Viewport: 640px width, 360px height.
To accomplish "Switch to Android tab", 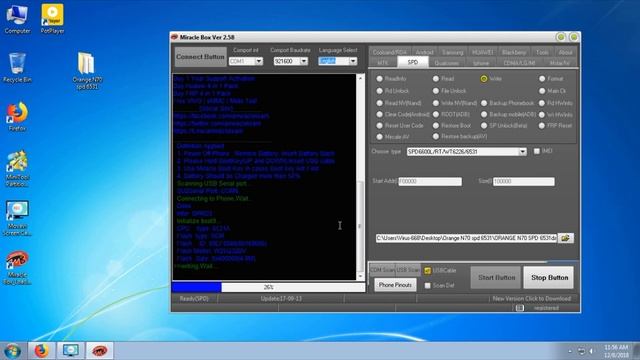I will point(424,52).
